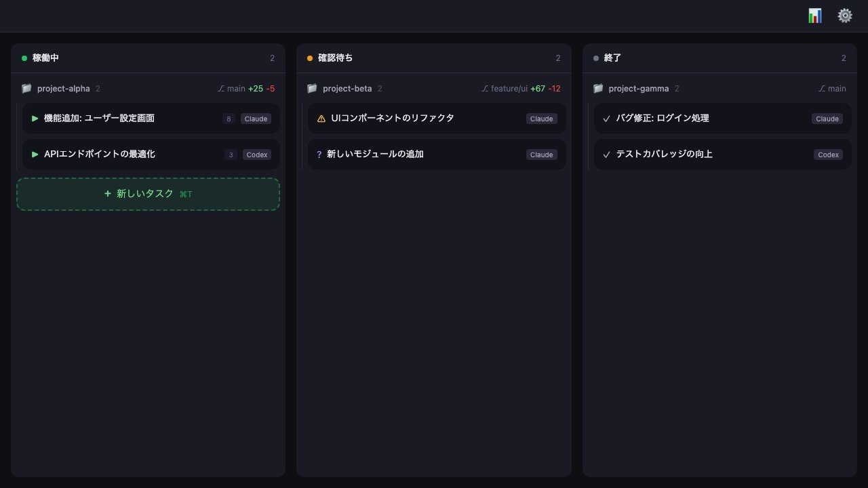The height and width of the screenshot is (488, 868).
Task: Click the question mark icon on 新しいモジュールの追加
Action: [x=319, y=155]
